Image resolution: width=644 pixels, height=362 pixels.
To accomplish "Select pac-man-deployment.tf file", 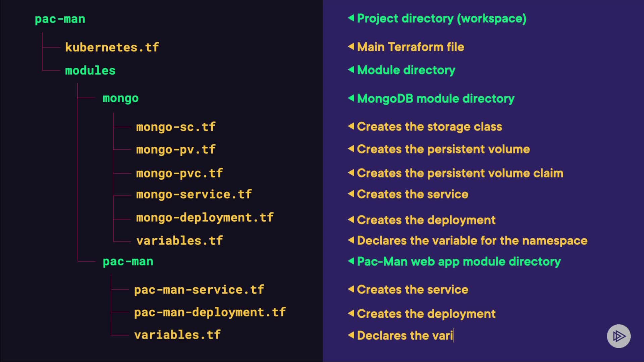I will coord(210,312).
